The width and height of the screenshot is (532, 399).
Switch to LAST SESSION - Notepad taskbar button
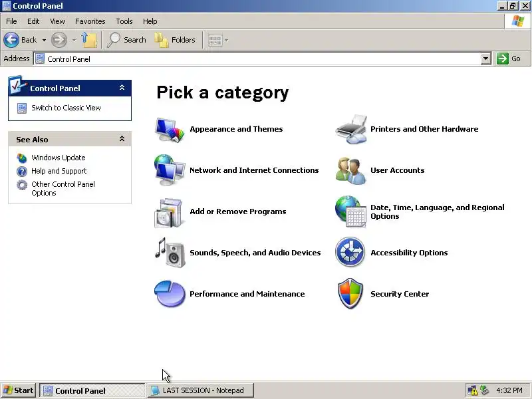pos(201,390)
